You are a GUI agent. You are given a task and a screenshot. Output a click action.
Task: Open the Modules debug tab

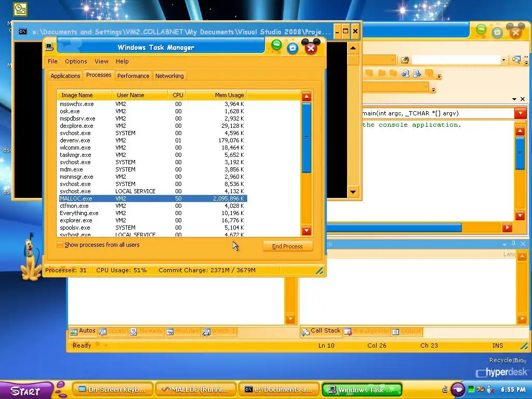(183, 331)
